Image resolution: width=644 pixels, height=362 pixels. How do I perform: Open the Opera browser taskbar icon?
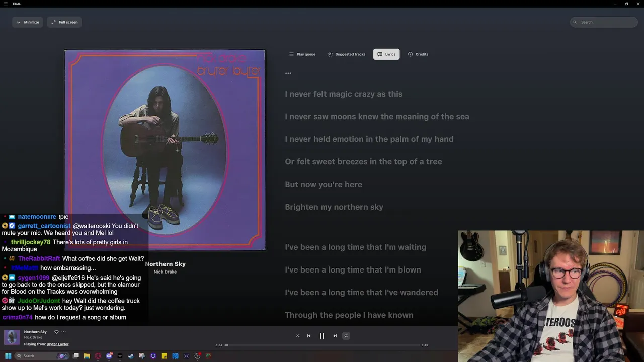98,356
